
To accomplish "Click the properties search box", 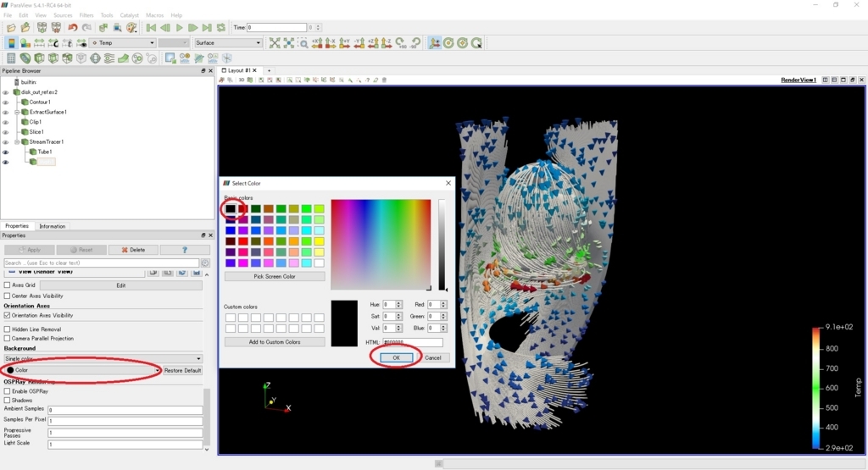I will click(102, 263).
